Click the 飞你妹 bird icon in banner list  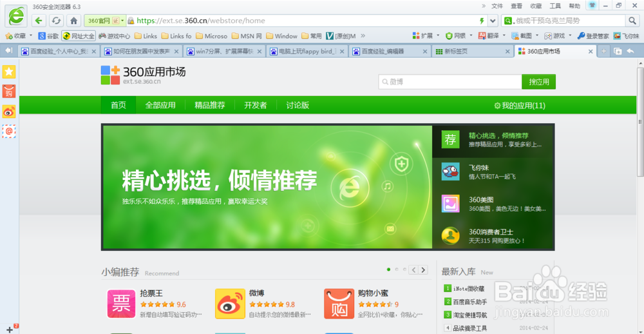click(450, 172)
